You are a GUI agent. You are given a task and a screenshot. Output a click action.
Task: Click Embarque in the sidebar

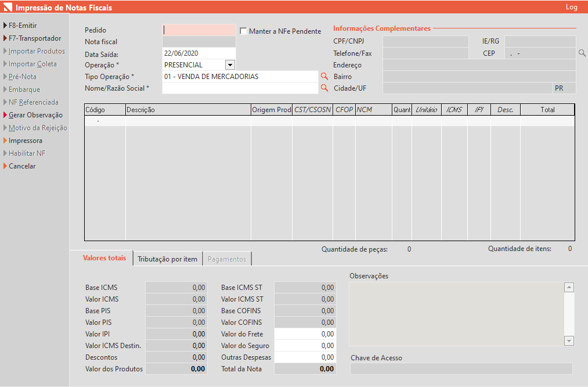[x=24, y=89]
